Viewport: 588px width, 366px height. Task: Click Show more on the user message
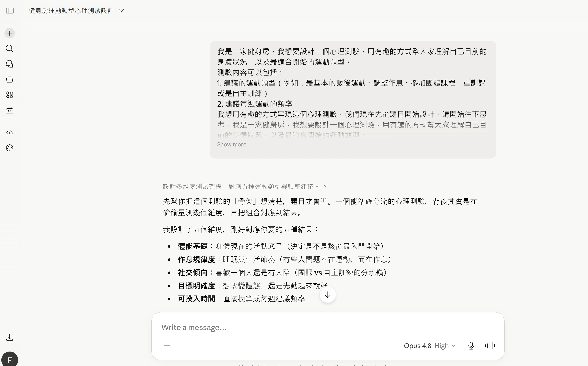coord(232,145)
